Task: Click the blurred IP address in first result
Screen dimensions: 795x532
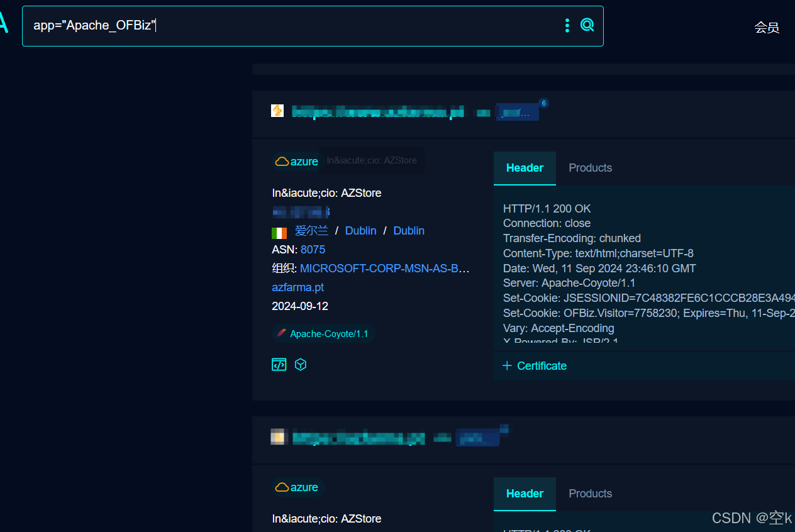Action: [x=301, y=212]
